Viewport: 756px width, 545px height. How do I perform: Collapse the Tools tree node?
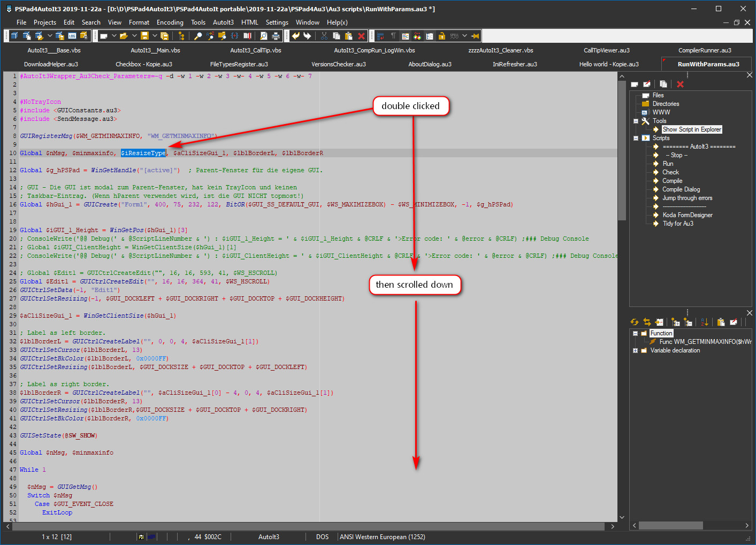click(636, 121)
